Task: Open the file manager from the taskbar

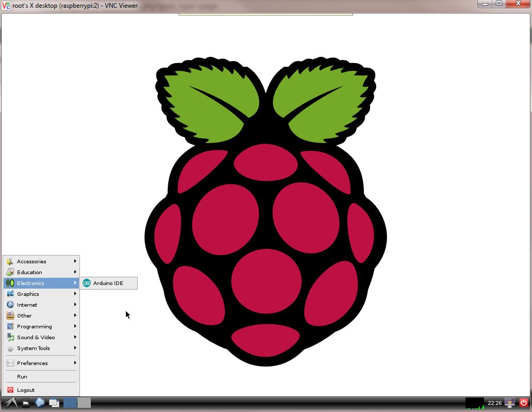Action: click(x=26, y=403)
